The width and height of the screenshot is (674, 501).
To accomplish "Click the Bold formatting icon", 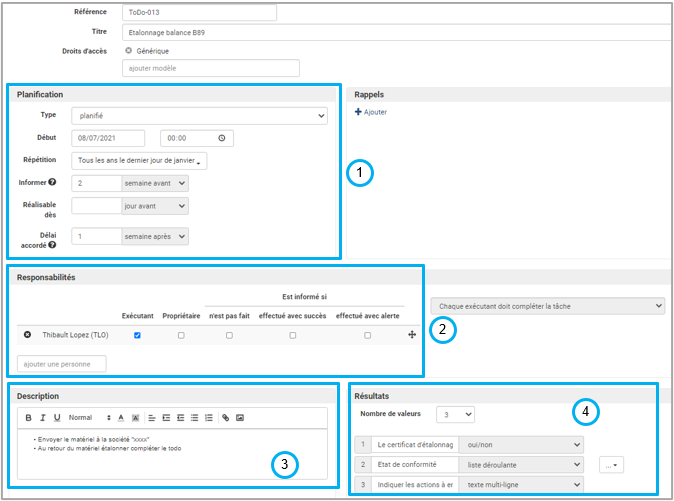I will pos(29,417).
